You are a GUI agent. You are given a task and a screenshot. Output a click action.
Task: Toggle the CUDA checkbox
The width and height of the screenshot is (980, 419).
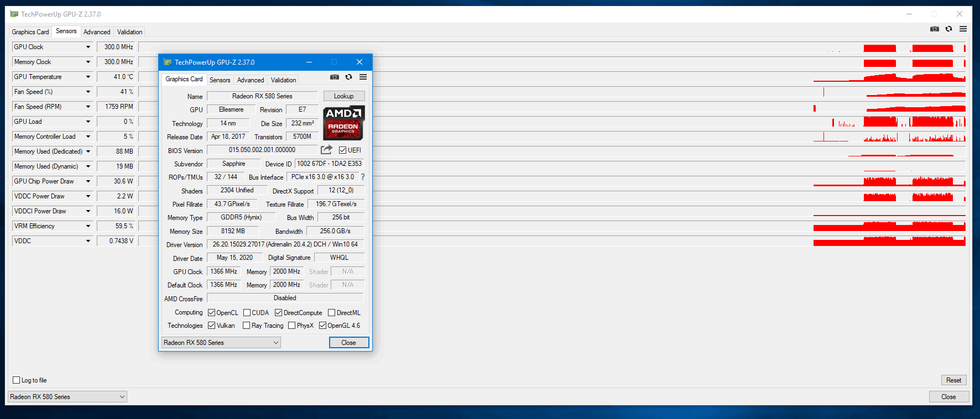247,313
